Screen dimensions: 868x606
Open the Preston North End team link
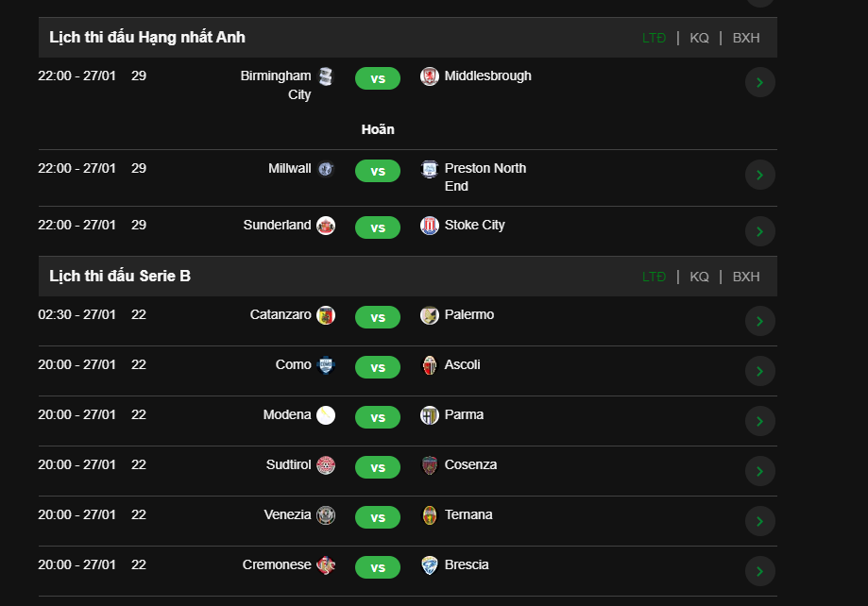coord(485,177)
